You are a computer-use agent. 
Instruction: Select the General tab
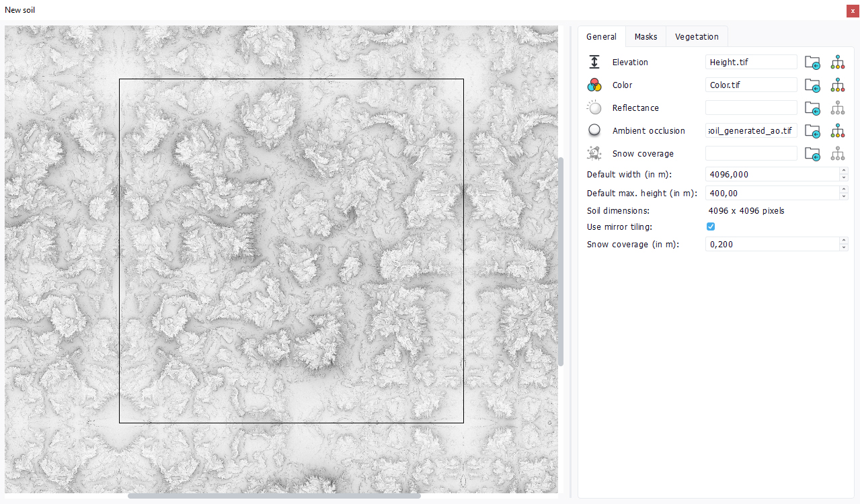[x=601, y=37]
